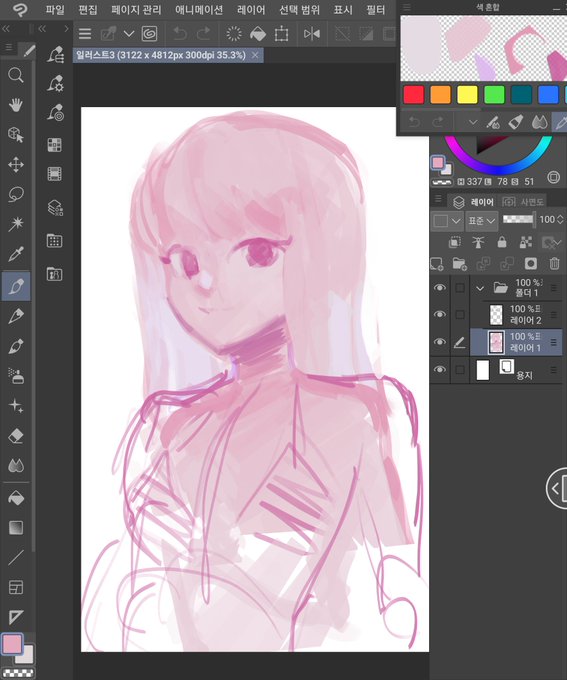Open the 필터 menu
567x680 pixels.
(376, 10)
